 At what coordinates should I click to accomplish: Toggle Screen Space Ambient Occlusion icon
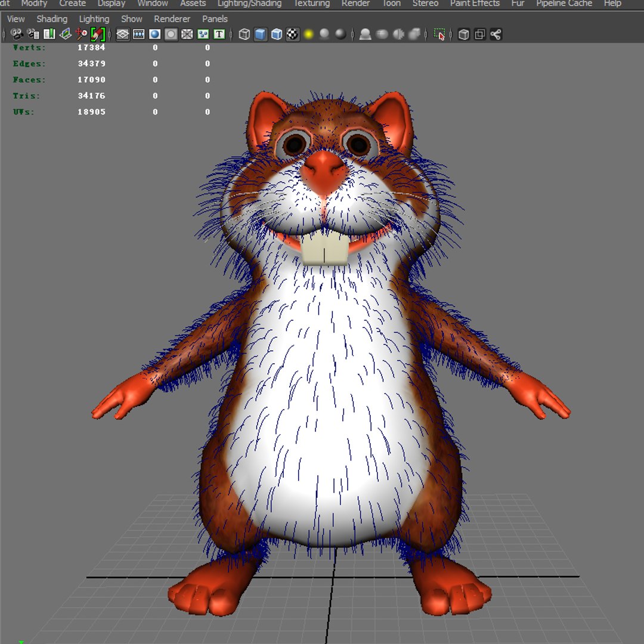[x=365, y=34]
